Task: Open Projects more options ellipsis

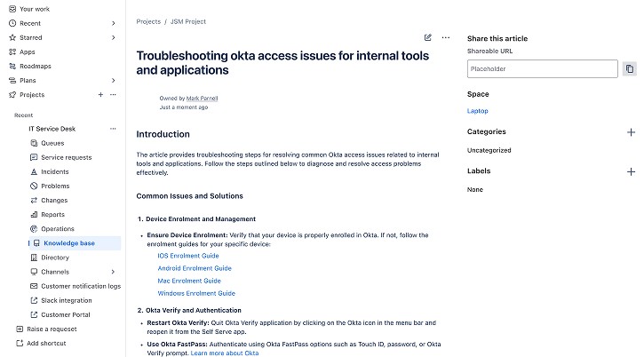Action: click(x=113, y=94)
